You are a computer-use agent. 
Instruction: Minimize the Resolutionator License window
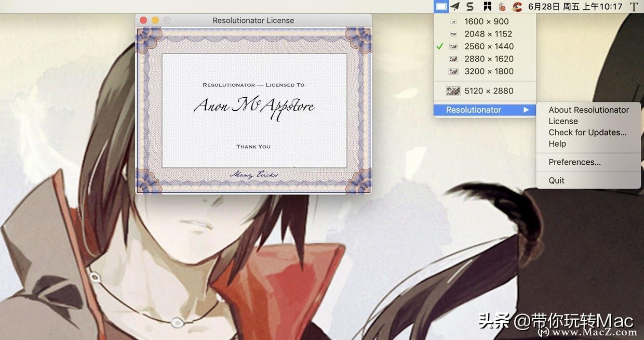click(x=155, y=20)
